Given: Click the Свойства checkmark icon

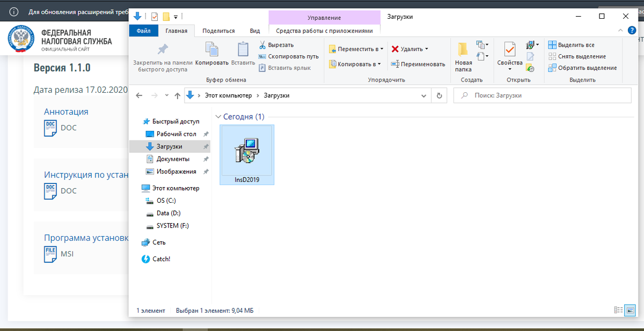Looking at the screenshot, I should coord(510,50).
